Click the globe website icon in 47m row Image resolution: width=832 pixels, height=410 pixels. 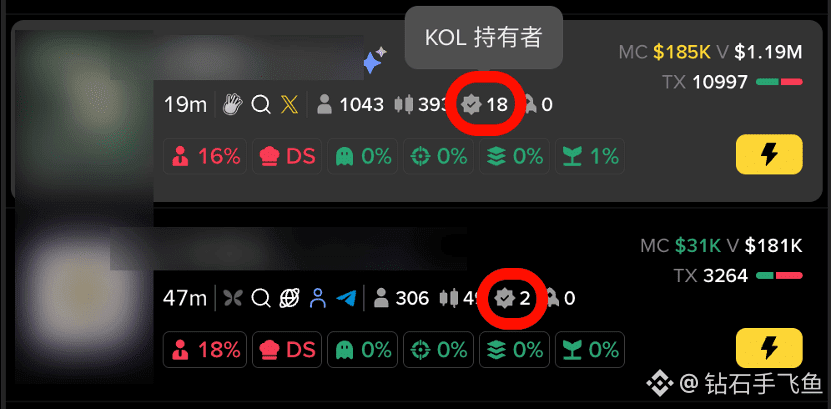(290, 299)
